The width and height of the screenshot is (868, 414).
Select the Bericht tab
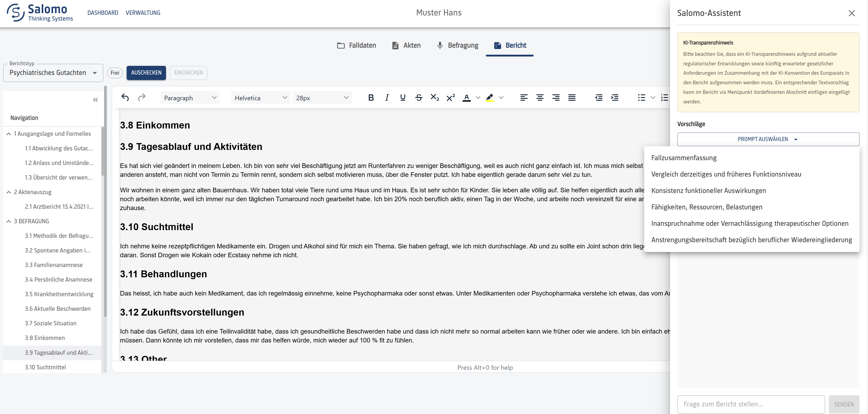pyautogui.click(x=510, y=46)
